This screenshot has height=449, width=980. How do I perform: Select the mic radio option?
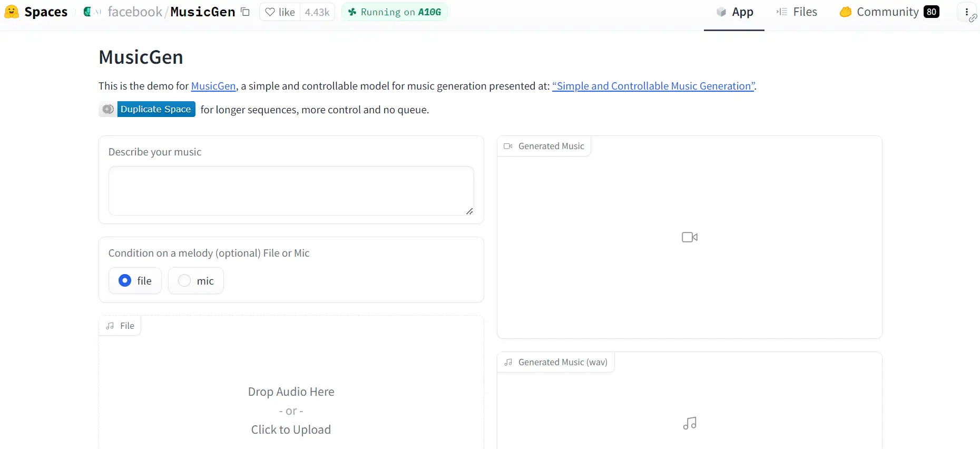[x=184, y=280]
